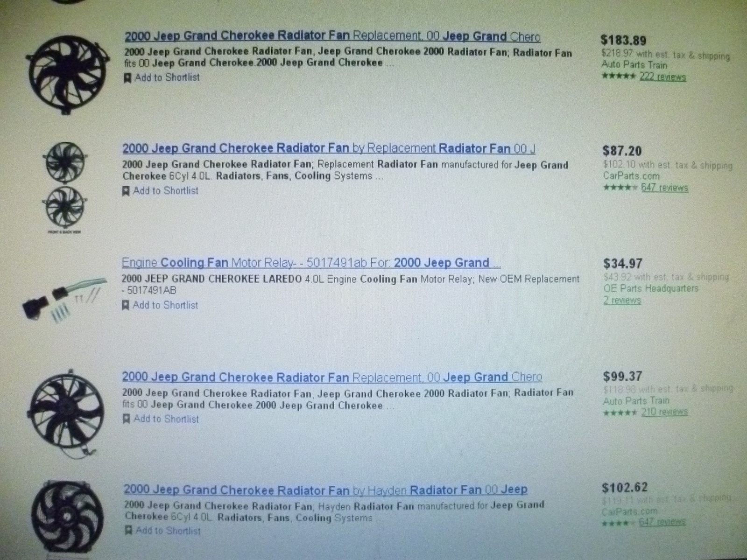
Task: View 2 reviews for OE Parts Headquarters
Action: click(622, 300)
